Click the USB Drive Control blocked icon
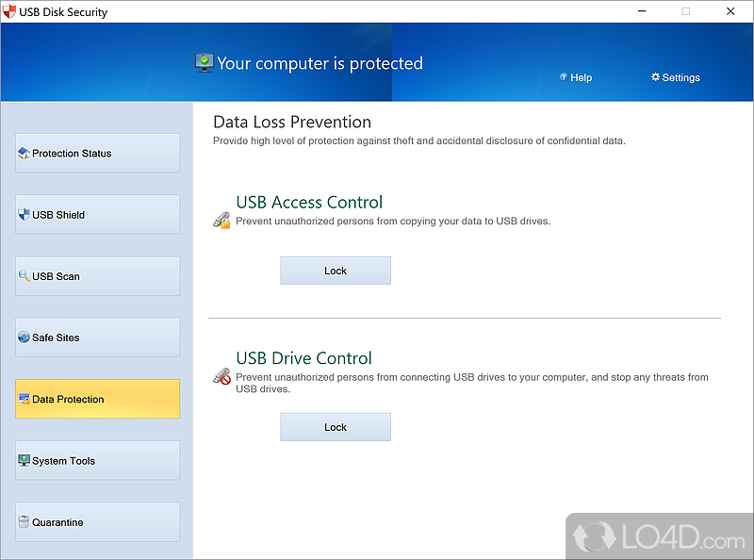The image size is (754, 560). click(x=222, y=377)
